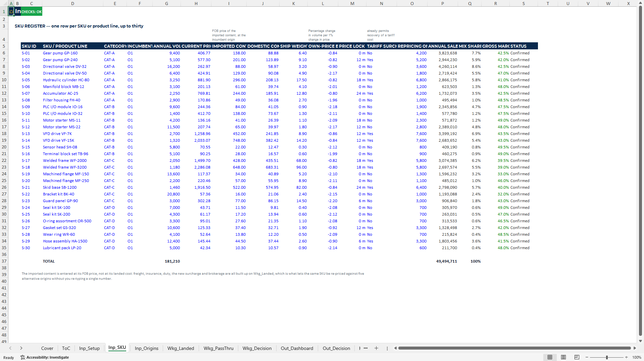This screenshot has height=361, width=644.
Task: Click horizontal scrollbar left arrow
Action: [x=395, y=348]
